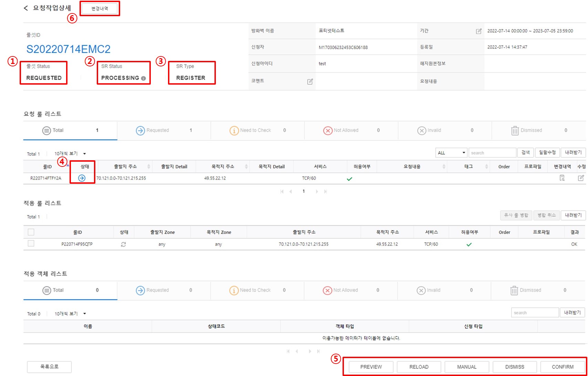The image size is (588, 376).
Task: Sort by 요청내용 column header
Action: pyautogui.click(x=412, y=167)
